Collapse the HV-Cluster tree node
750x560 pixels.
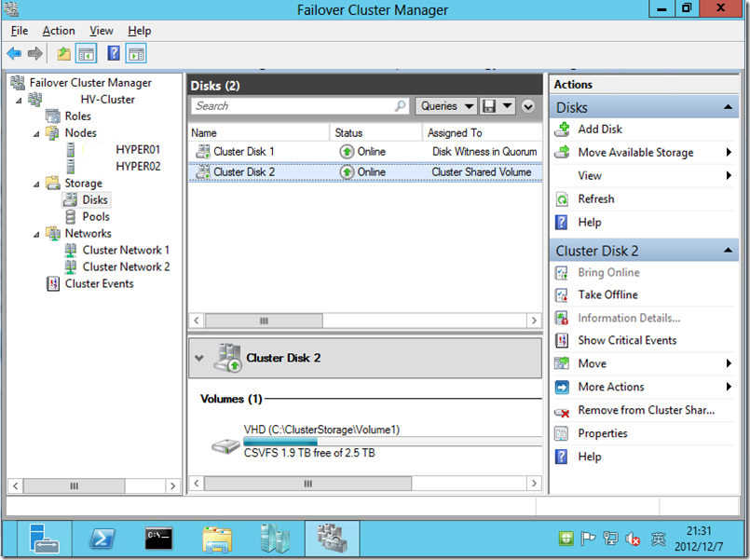pos(19,100)
